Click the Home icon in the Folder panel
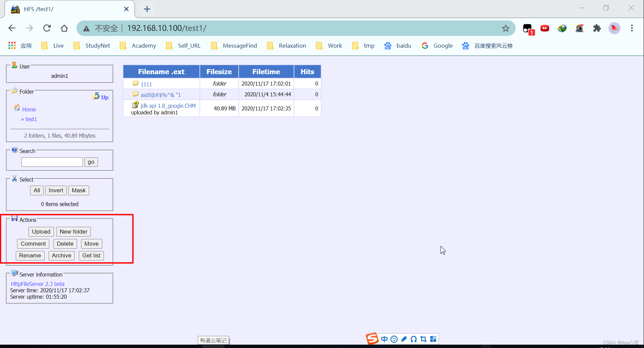644x348 pixels. point(17,108)
